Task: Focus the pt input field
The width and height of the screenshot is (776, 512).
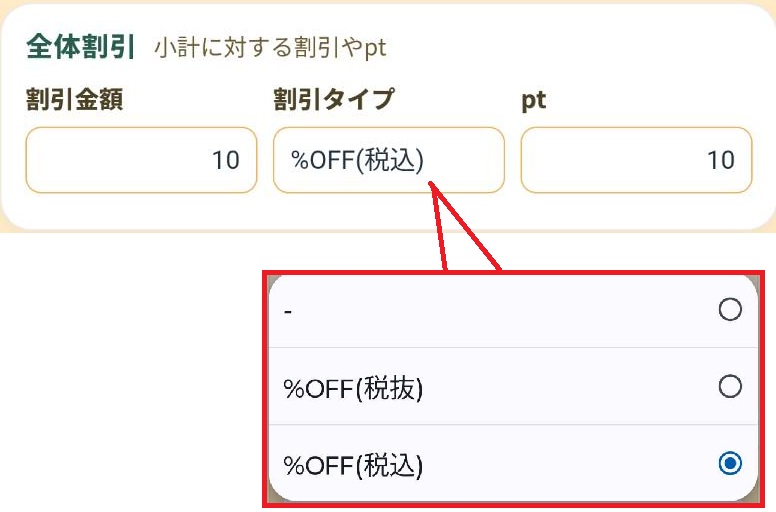Action: [x=636, y=160]
